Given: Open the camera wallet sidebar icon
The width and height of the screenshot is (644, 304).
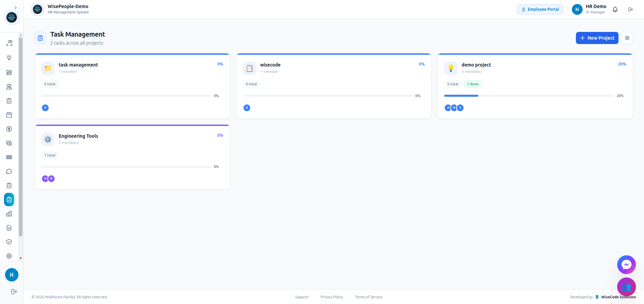Looking at the screenshot, I should tap(9, 143).
